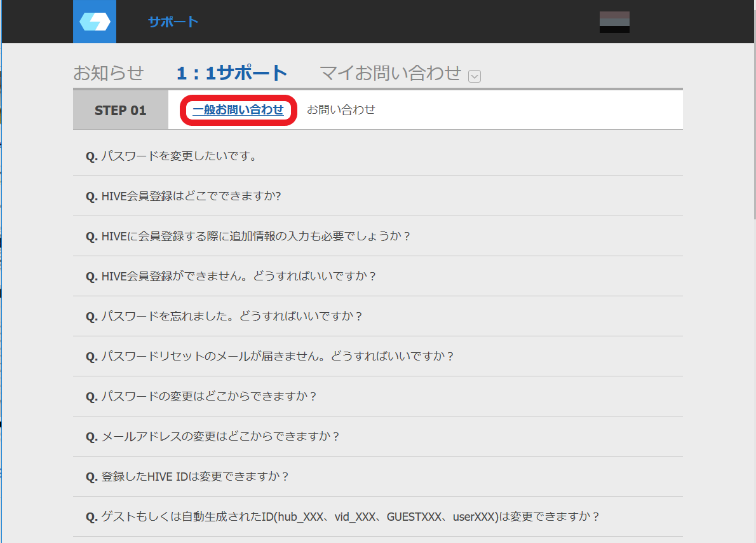756x543 pixels.
Task: Expand the マイお問い合わせ dropdown chevron
Action: (474, 76)
